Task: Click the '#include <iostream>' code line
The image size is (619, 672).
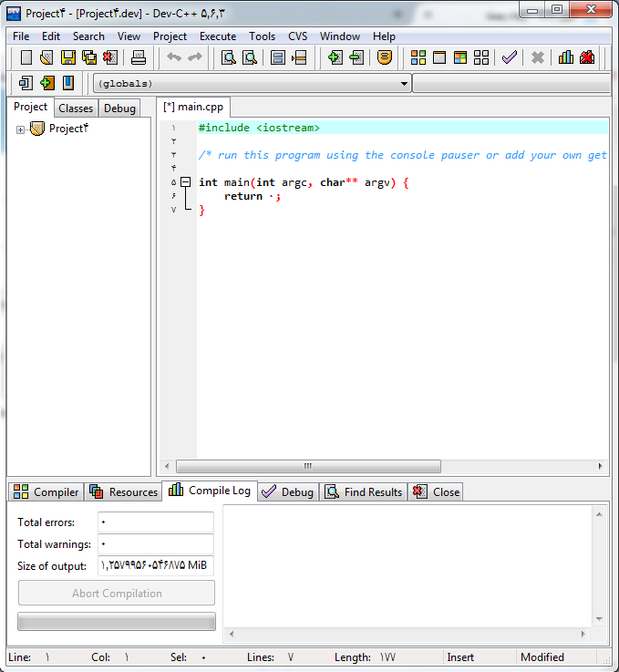Action: [259, 128]
